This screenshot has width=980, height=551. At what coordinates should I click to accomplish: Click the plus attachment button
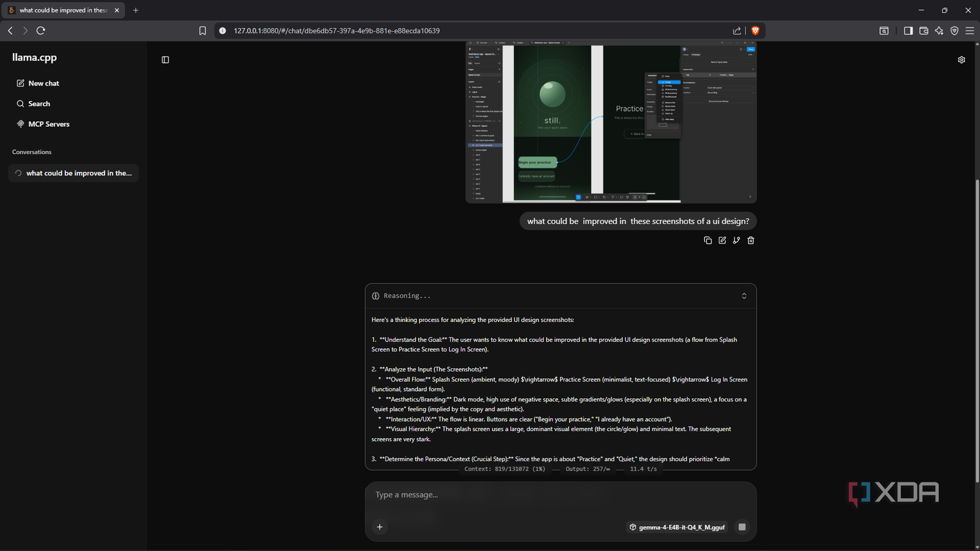click(380, 527)
